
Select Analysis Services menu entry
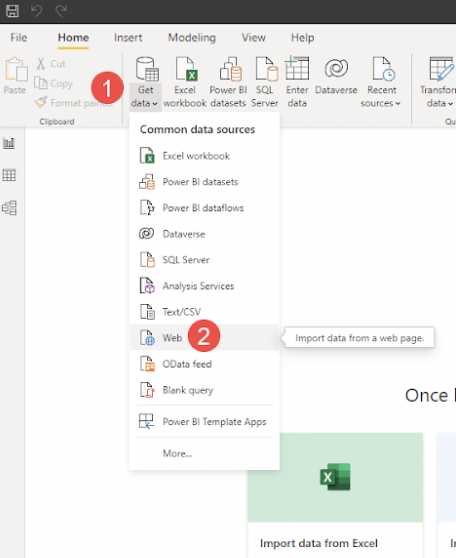tap(204, 286)
